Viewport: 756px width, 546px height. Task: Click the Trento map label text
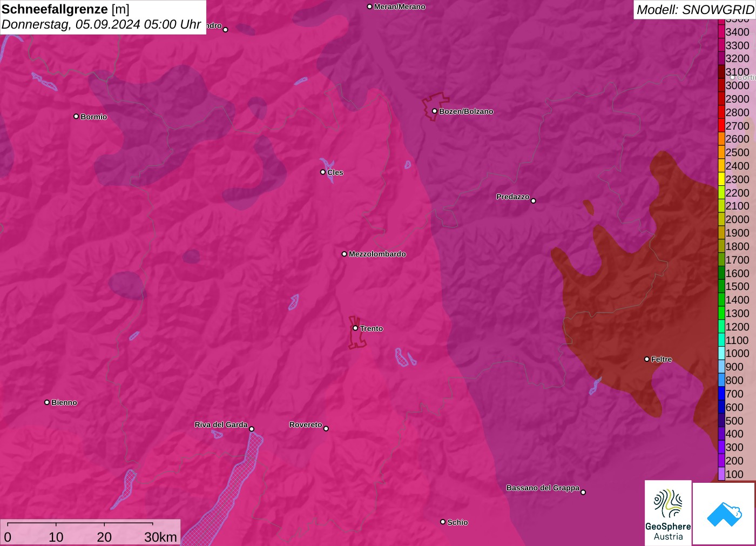[x=372, y=328]
